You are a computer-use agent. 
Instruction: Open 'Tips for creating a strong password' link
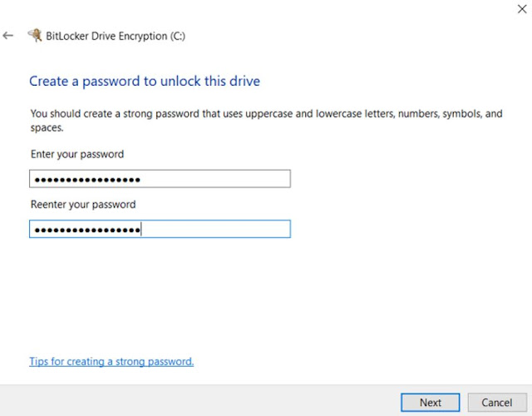click(x=111, y=361)
